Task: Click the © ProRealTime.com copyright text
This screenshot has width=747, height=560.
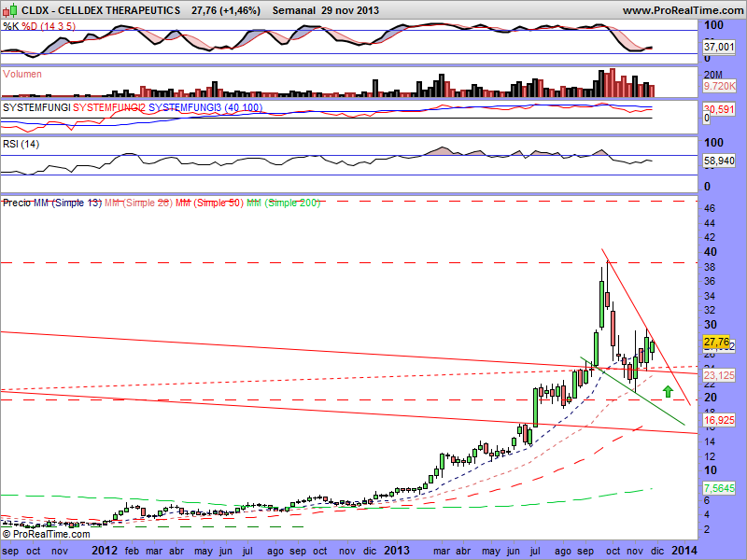Action: [x=46, y=534]
